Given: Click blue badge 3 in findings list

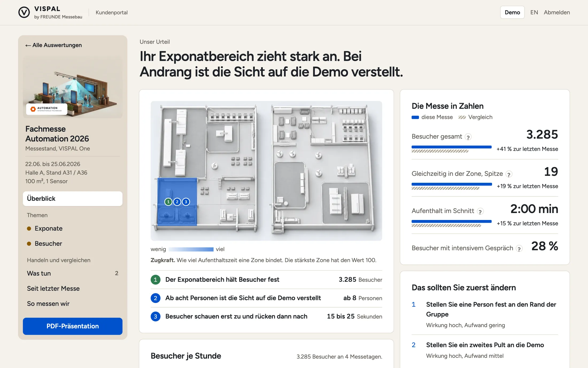Looking at the screenshot, I should [156, 317].
